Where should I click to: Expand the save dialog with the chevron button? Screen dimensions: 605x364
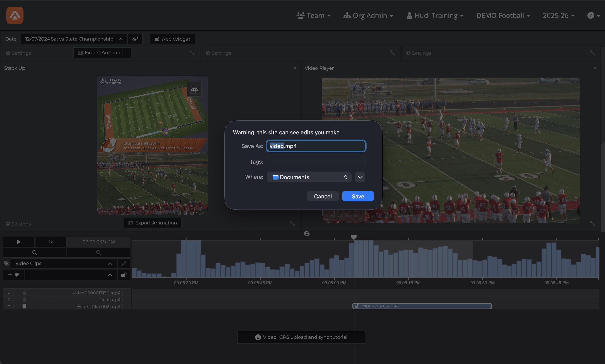(x=360, y=177)
